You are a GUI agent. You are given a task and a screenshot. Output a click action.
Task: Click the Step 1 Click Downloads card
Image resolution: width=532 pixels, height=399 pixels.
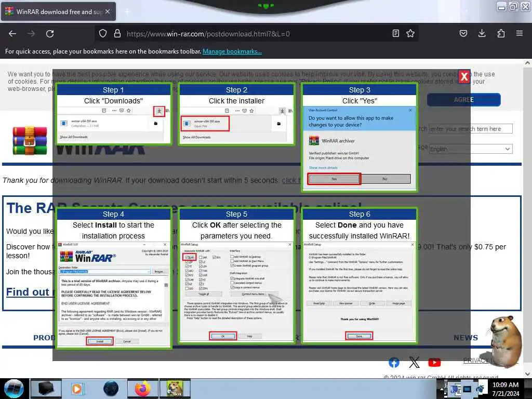114,114
